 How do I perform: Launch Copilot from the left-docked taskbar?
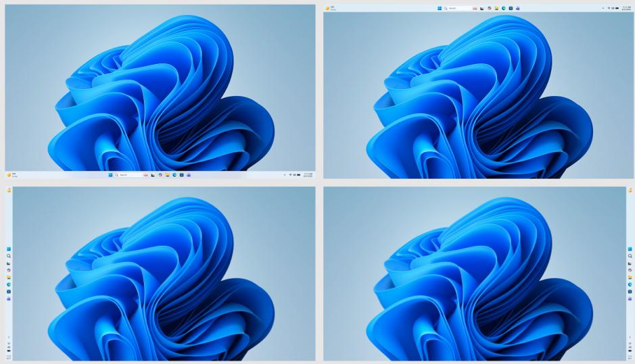pyautogui.click(x=9, y=270)
